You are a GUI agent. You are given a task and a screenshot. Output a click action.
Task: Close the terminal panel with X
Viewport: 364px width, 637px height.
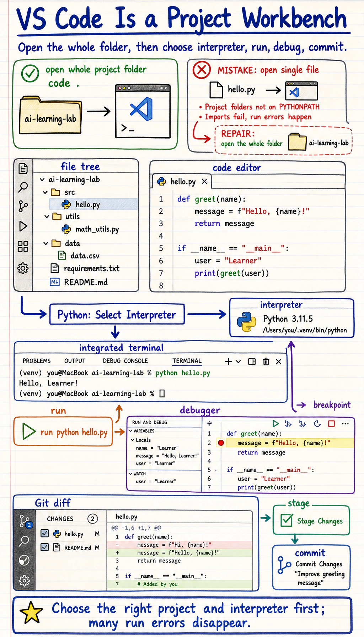tap(279, 362)
